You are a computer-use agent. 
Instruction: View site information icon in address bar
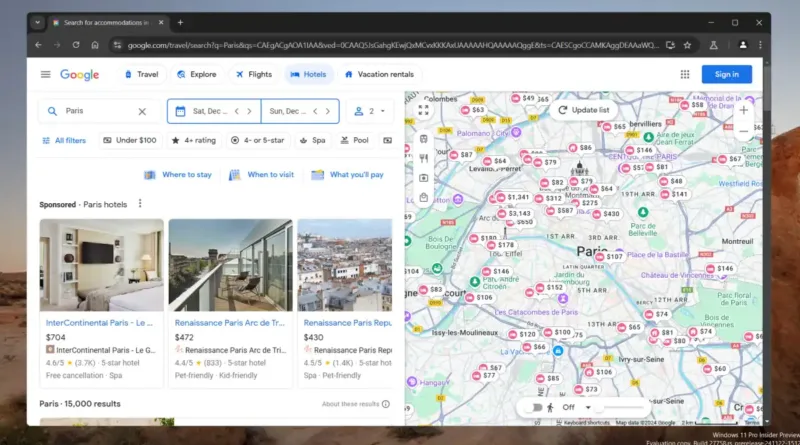pos(117,45)
